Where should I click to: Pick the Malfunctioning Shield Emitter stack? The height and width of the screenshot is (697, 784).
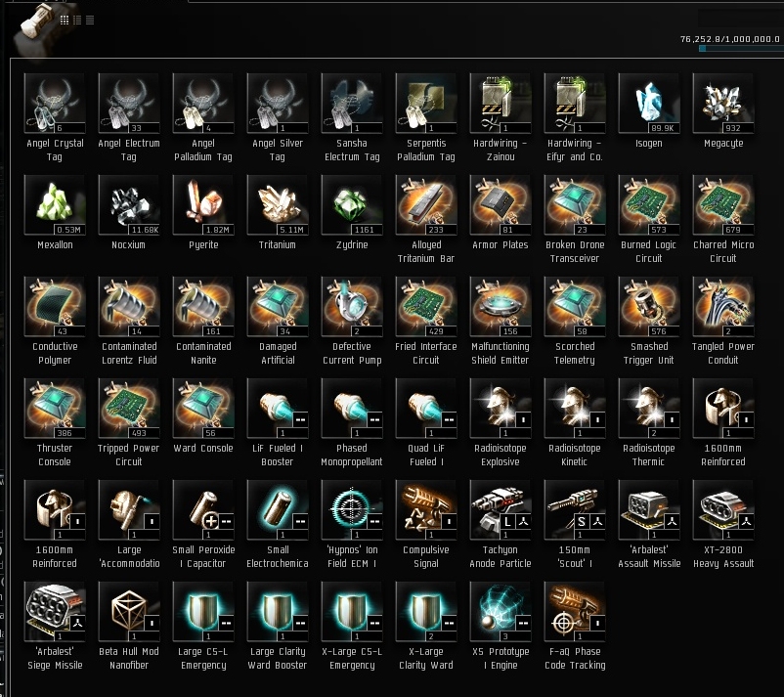500,307
